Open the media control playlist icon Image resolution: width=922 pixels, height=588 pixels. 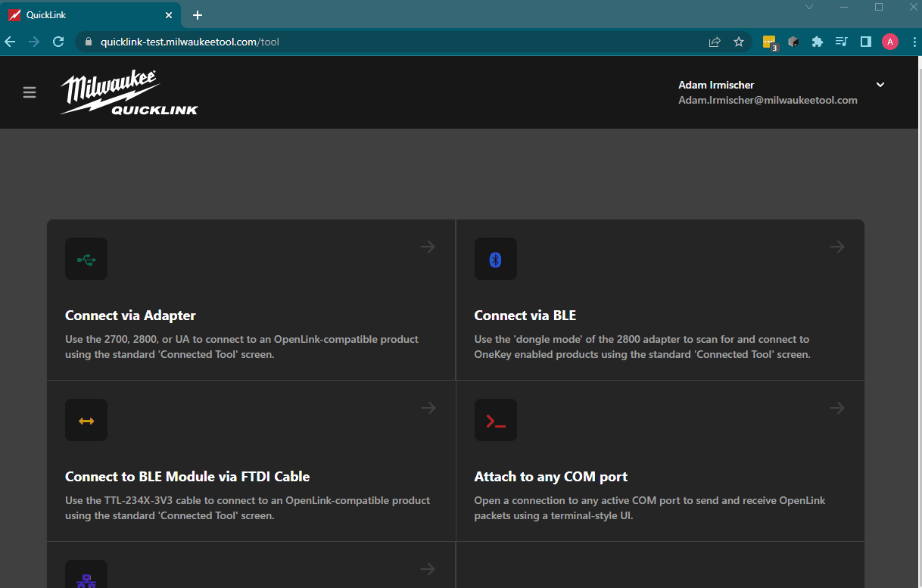coord(842,42)
